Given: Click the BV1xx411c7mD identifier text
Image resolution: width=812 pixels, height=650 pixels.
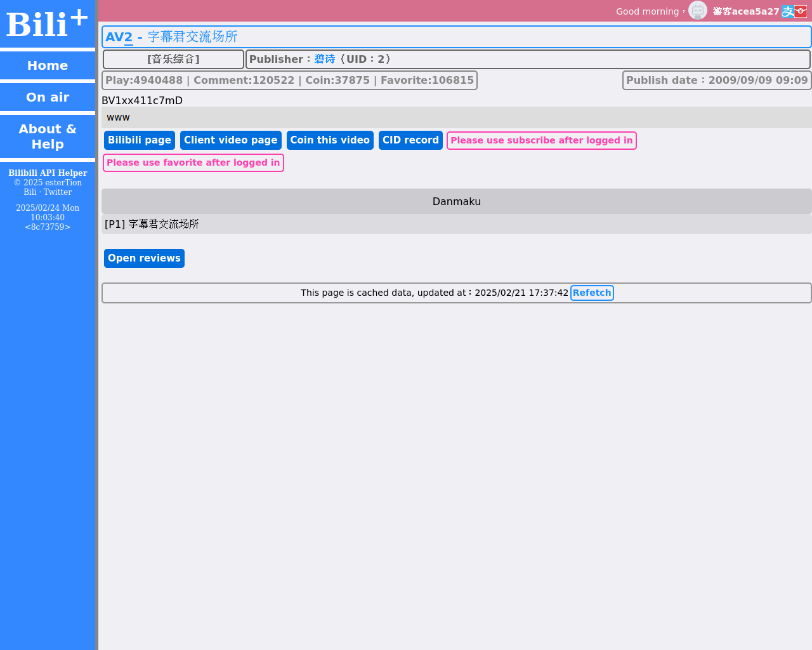Looking at the screenshot, I should (x=142, y=100).
